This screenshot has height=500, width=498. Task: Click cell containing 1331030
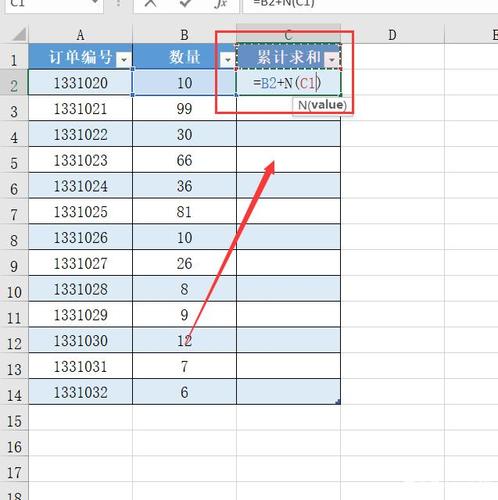pos(80,340)
